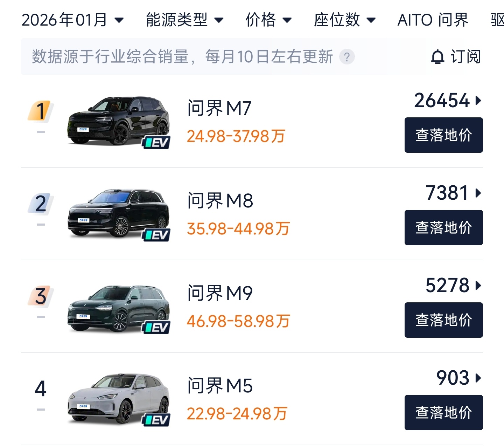Click EV badge on 问界M5 image

coord(156,420)
